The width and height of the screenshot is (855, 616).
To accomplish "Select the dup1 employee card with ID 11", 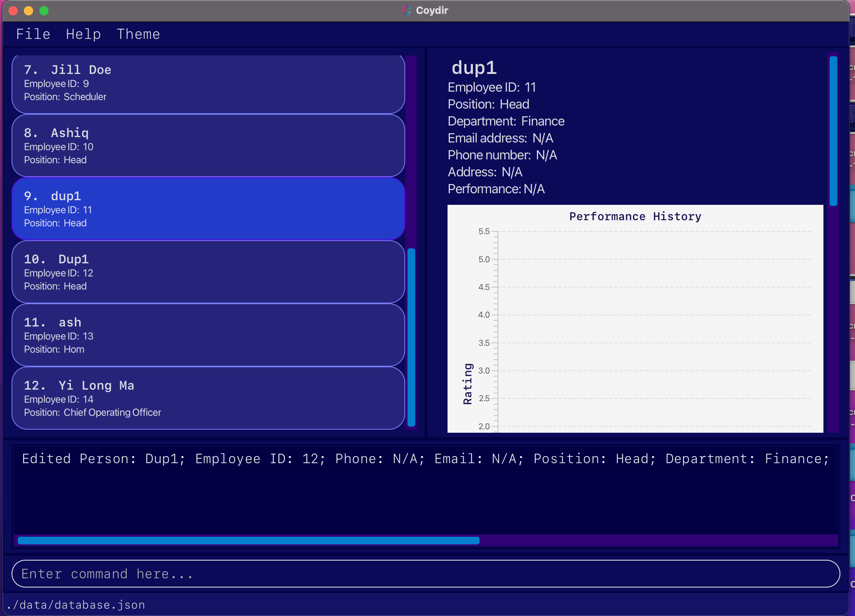I will coord(208,209).
